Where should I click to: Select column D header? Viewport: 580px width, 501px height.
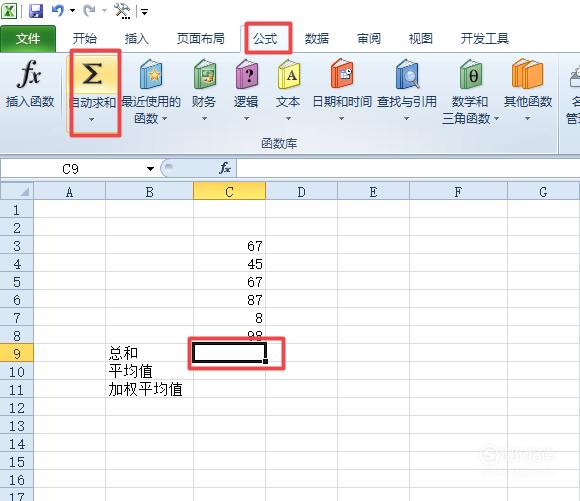click(x=301, y=192)
